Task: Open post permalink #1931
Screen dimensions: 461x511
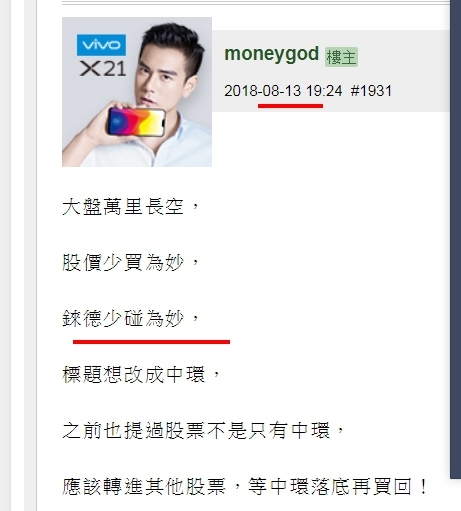Action: coord(371,91)
